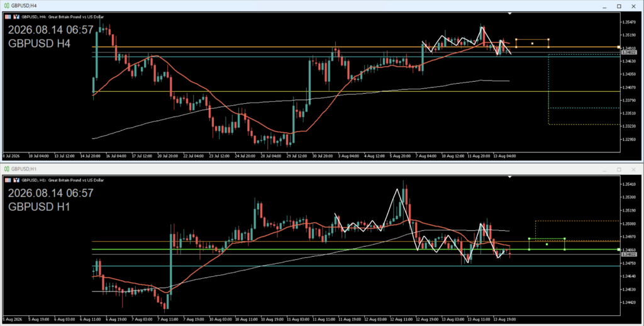
Task: Open one-click trading panel icon in H4 chart
Action: point(8,17)
